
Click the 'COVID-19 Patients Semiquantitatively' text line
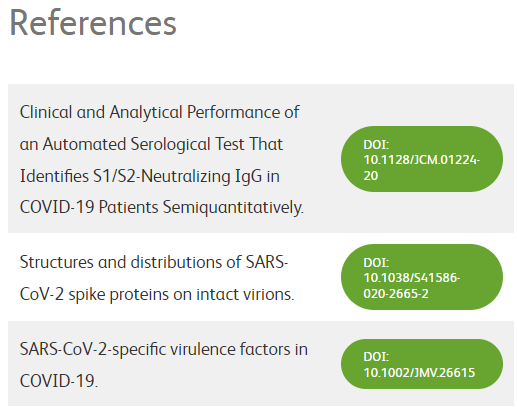162,207
